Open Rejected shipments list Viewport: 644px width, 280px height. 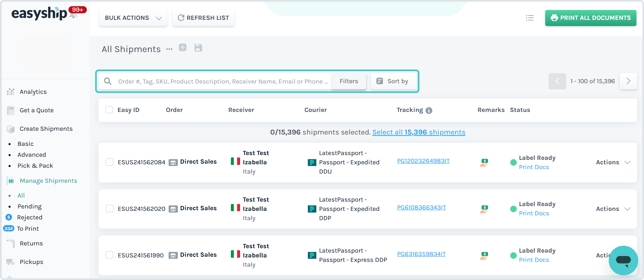30,217
